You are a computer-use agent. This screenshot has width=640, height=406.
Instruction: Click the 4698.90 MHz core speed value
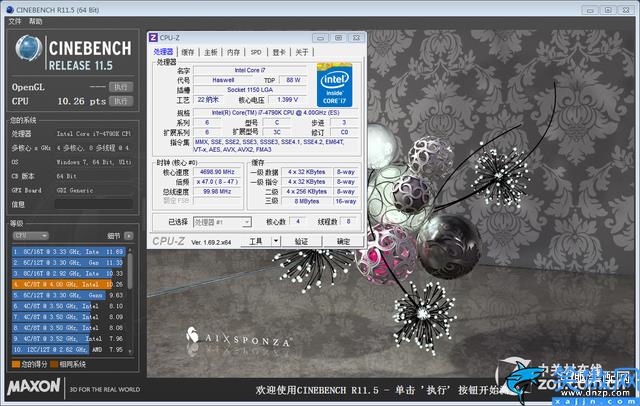pyautogui.click(x=217, y=172)
